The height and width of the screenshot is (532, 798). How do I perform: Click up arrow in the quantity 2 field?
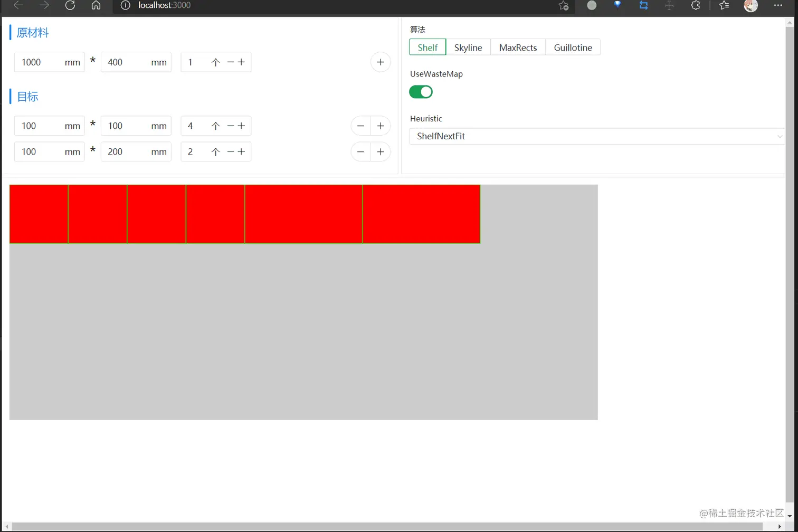215,151
